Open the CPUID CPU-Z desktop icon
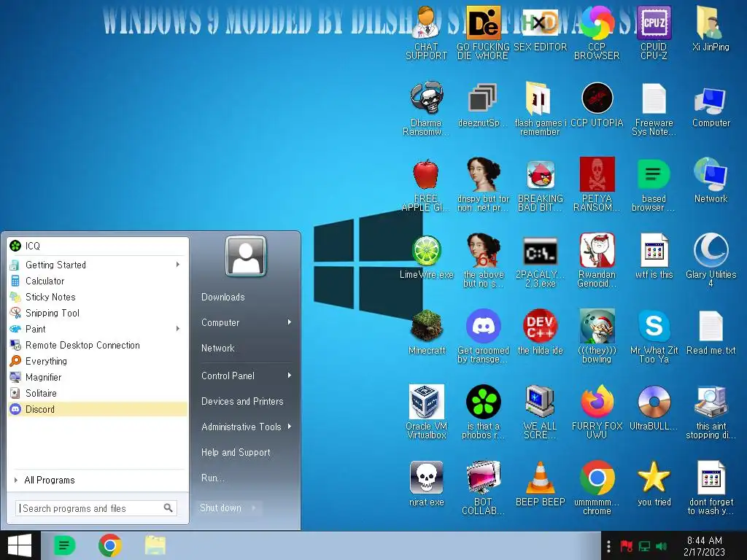This screenshot has height=560, width=747. pyautogui.click(x=654, y=32)
